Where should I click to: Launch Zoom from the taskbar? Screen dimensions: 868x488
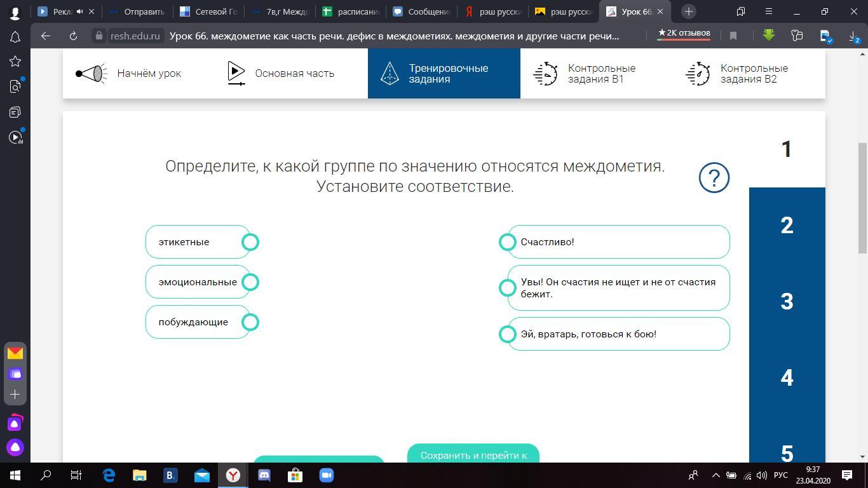[x=326, y=475]
